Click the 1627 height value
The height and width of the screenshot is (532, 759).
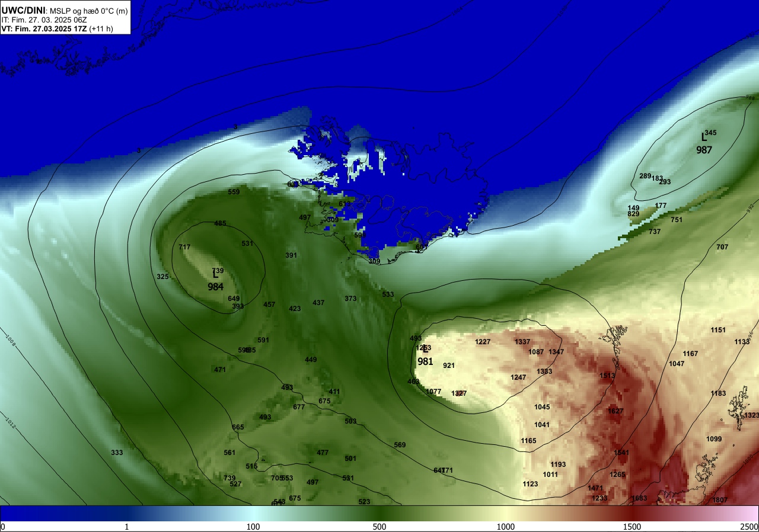click(x=616, y=411)
